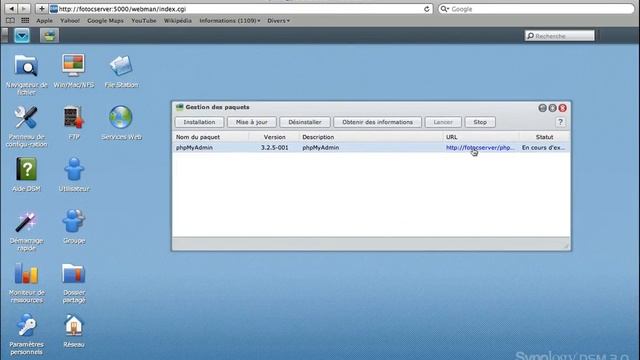Open Yahoo! bookmark
This screenshot has width=640, height=360.
point(70,20)
